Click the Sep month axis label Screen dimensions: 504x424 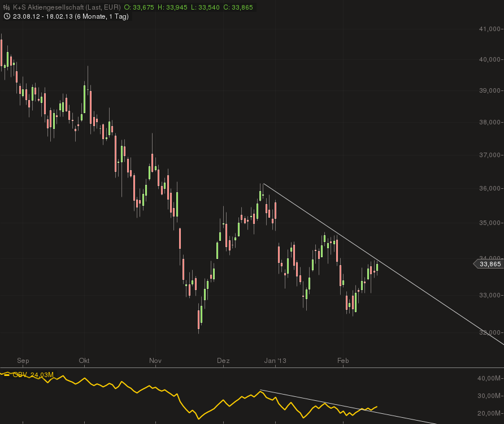click(23, 361)
